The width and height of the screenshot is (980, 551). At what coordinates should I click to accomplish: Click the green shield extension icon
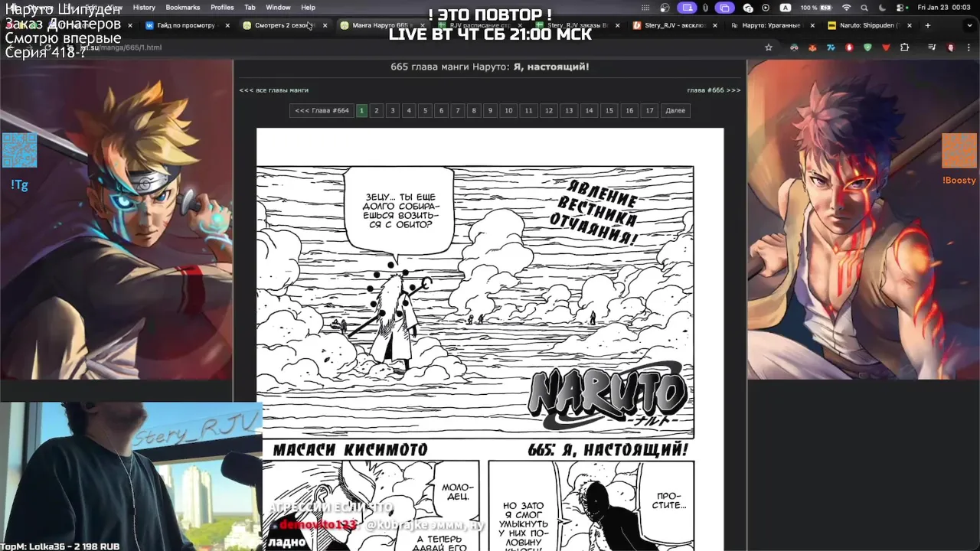point(867,47)
